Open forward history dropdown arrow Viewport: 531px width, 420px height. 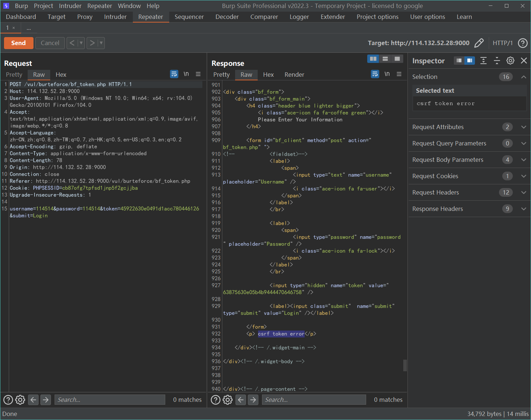(101, 43)
